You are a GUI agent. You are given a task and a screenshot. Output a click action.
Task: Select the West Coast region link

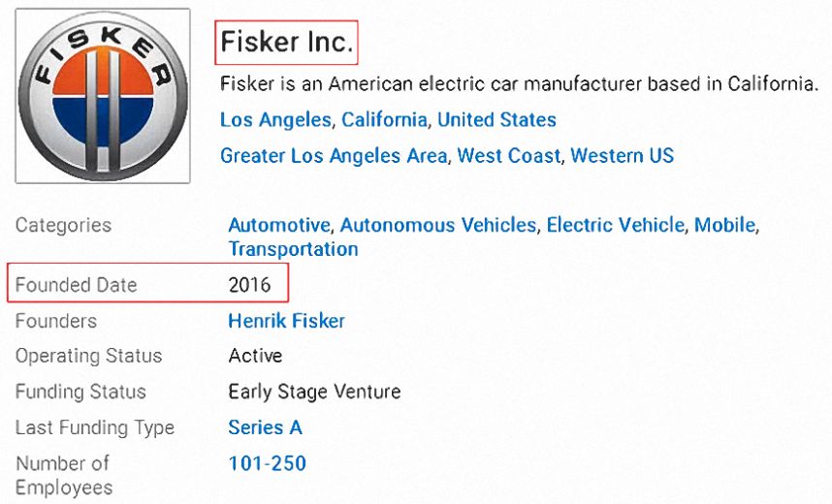click(x=508, y=156)
